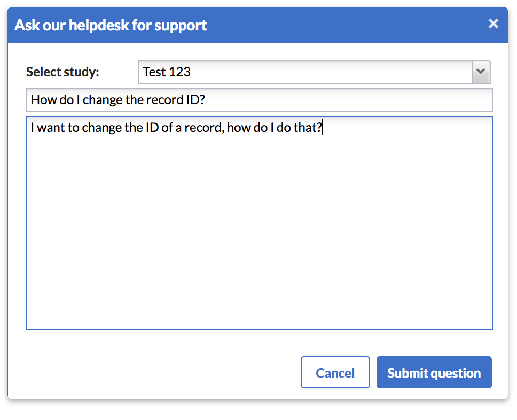Choose the outlined Cancel button
This screenshot has height=420, width=517.
tap(335, 372)
